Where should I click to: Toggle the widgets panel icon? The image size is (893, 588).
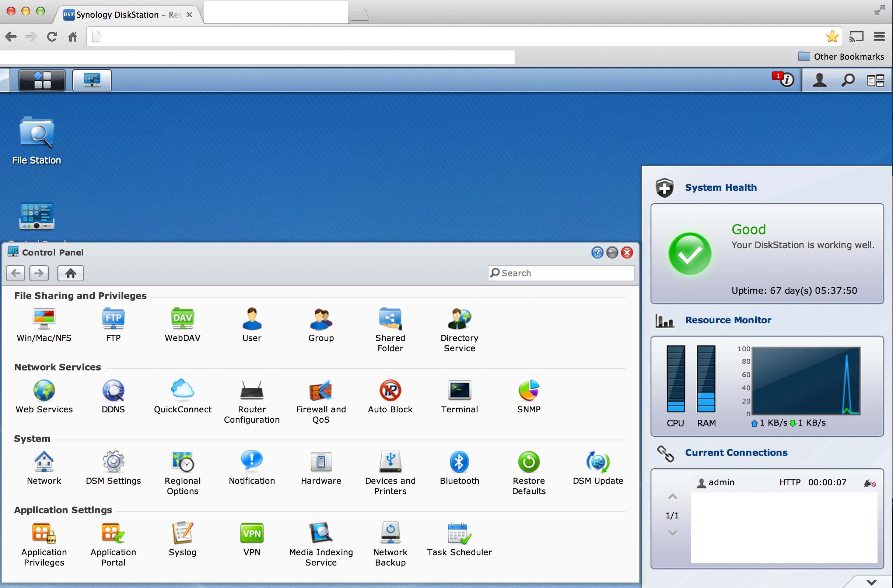click(875, 80)
